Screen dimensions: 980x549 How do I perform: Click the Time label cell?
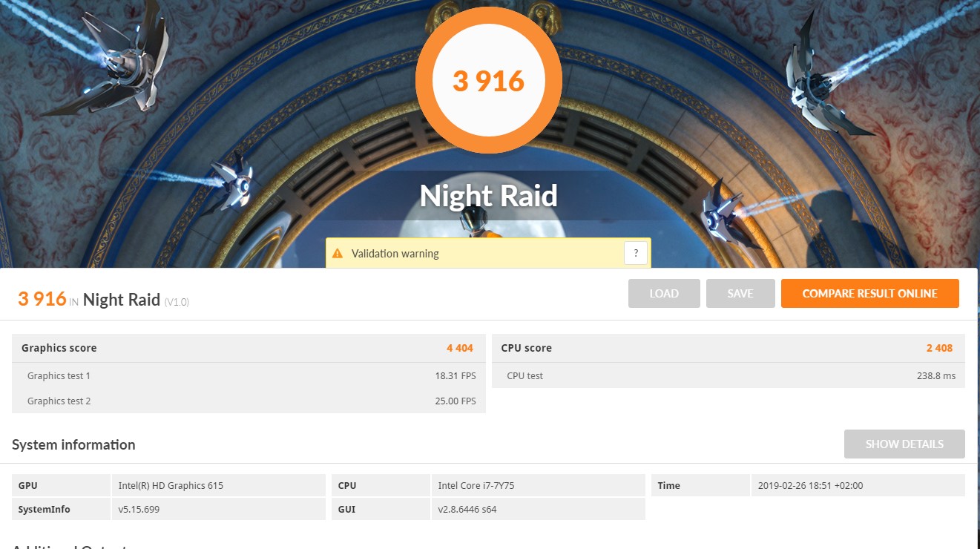coord(701,485)
